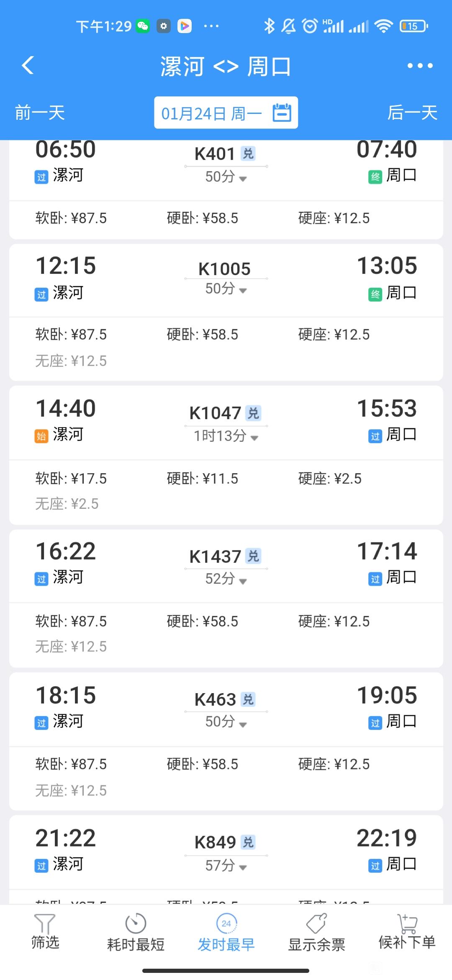Expand K1005 50分 stop details arrow
The image size is (452, 980).
(x=243, y=290)
